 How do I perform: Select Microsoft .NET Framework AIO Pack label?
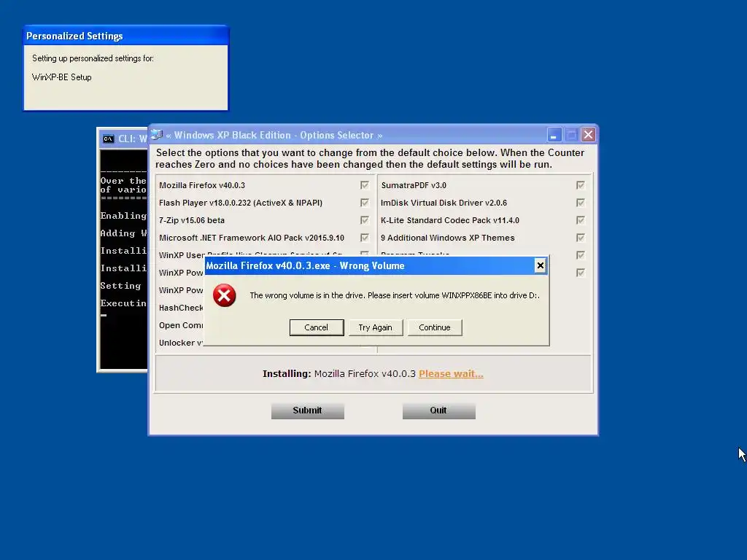pos(252,238)
